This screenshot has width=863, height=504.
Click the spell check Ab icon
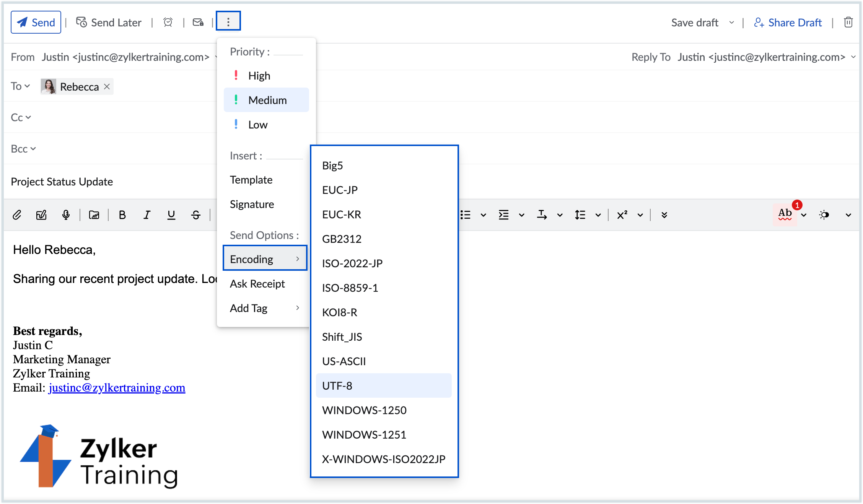tap(785, 215)
